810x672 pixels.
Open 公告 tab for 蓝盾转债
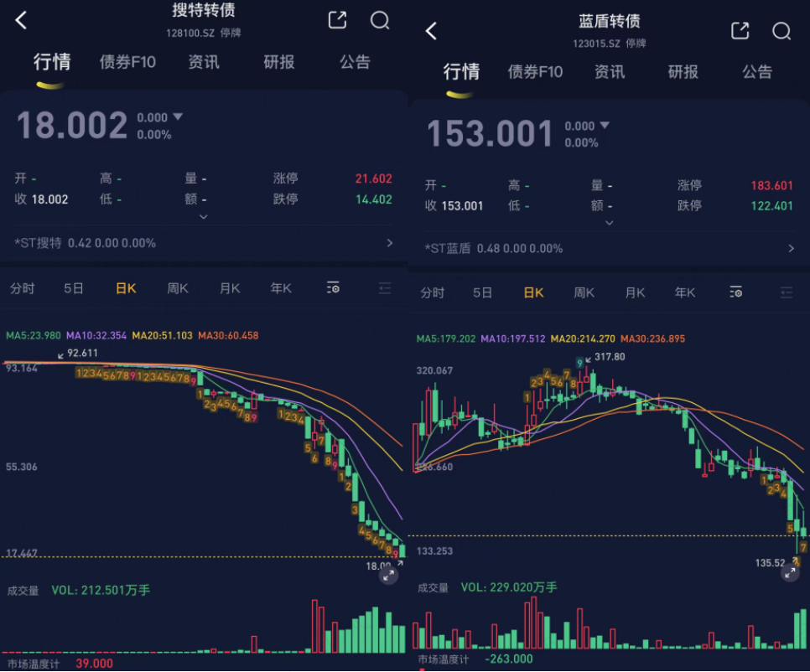(x=757, y=72)
